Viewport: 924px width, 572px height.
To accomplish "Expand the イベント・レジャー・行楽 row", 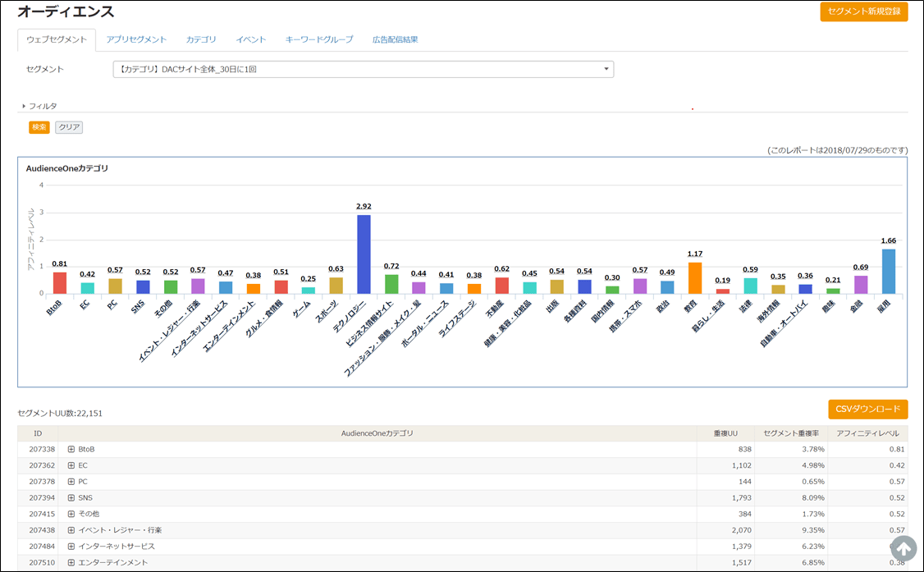I will coord(71,530).
